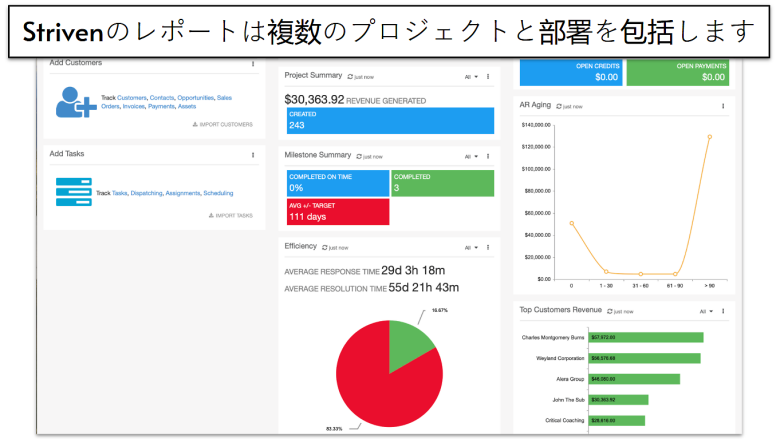Click the Alera Group revenue bar
The image size is (780, 439).
634,379
